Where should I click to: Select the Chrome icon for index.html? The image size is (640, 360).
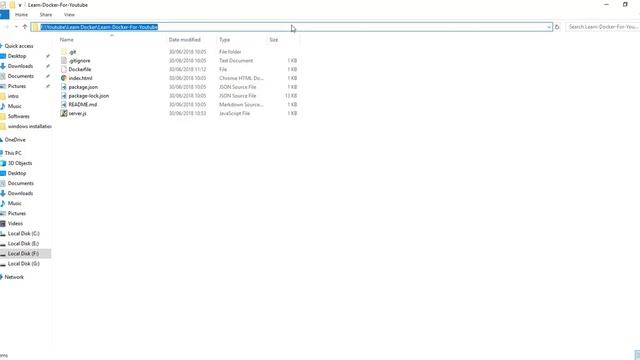64,78
